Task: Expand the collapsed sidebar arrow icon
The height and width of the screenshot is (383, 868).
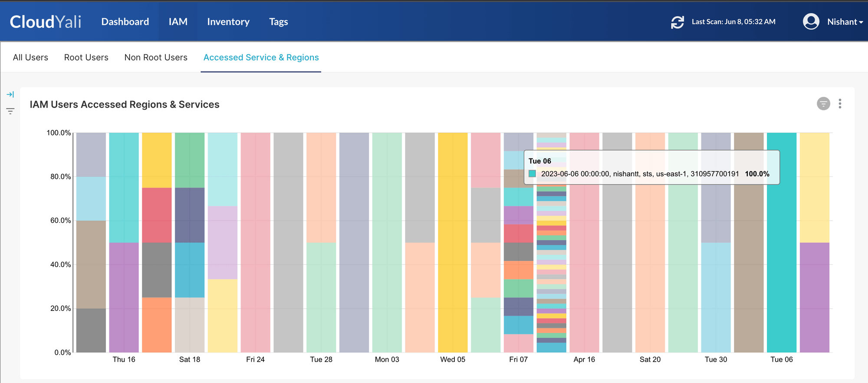Action: (10, 94)
